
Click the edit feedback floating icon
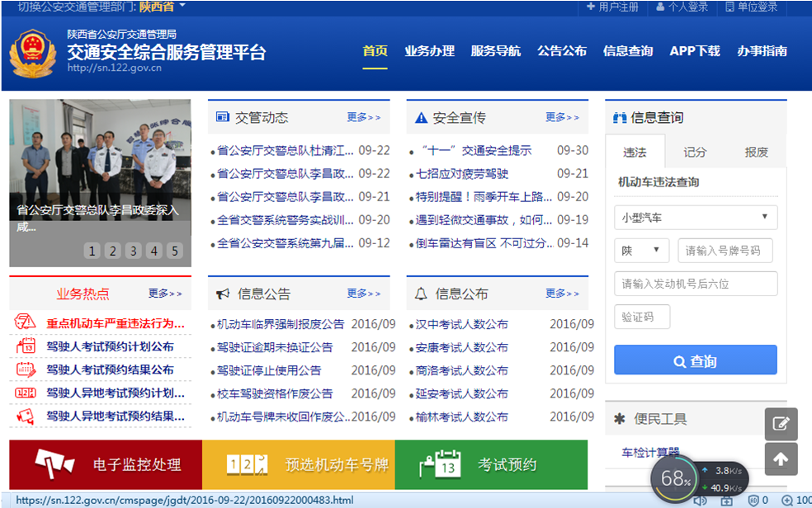click(781, 424)
